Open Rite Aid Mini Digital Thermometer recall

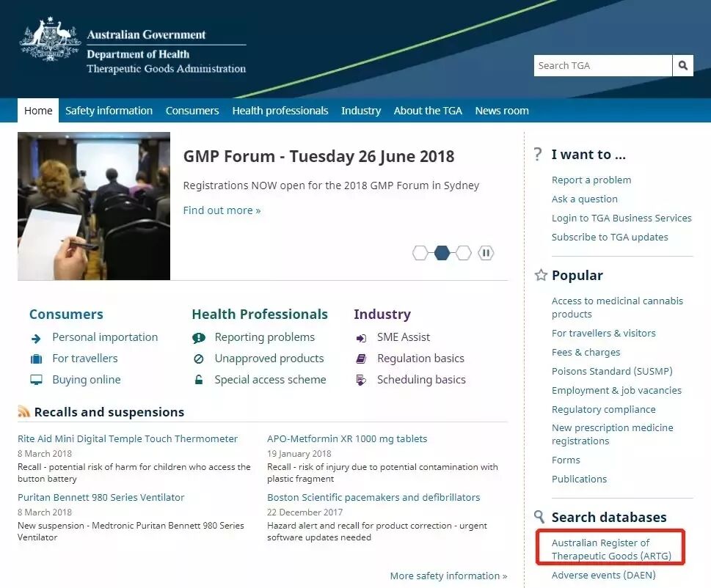pos(128,438)
